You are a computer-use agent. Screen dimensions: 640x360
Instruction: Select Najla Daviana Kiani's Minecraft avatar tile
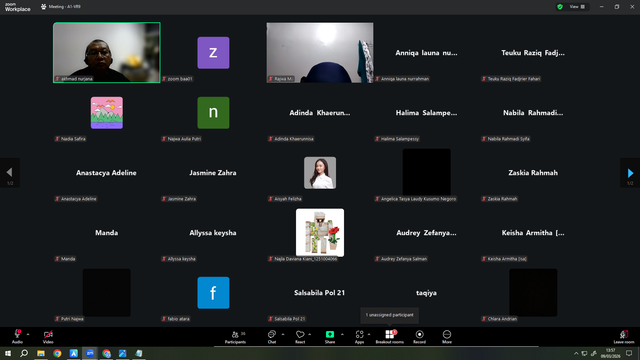(320, 233)
